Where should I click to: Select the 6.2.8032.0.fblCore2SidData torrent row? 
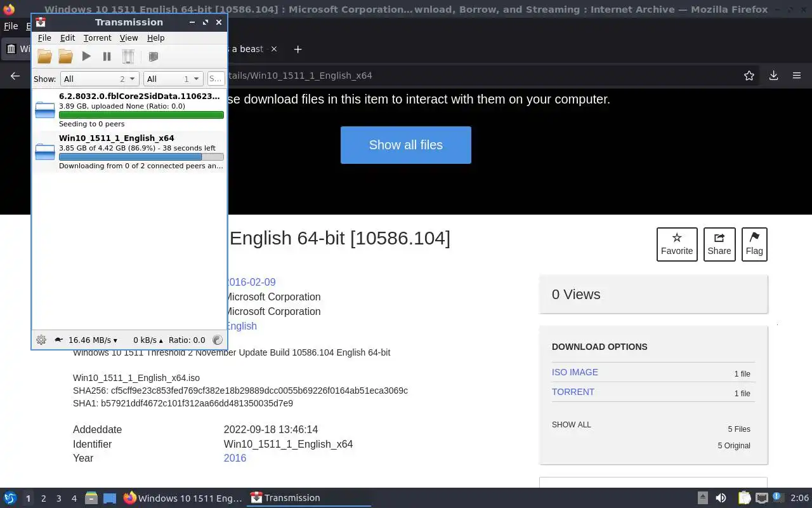coord(129,110)
